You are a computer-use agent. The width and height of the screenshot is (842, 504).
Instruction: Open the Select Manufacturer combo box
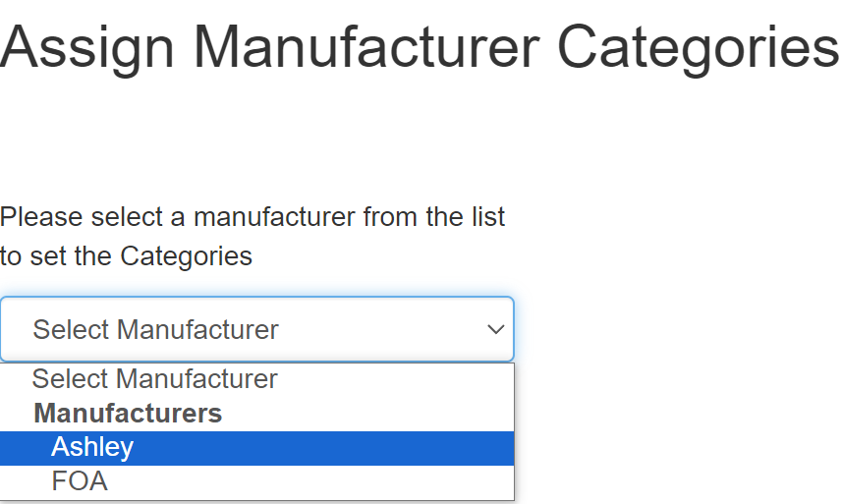pos(257,329)
